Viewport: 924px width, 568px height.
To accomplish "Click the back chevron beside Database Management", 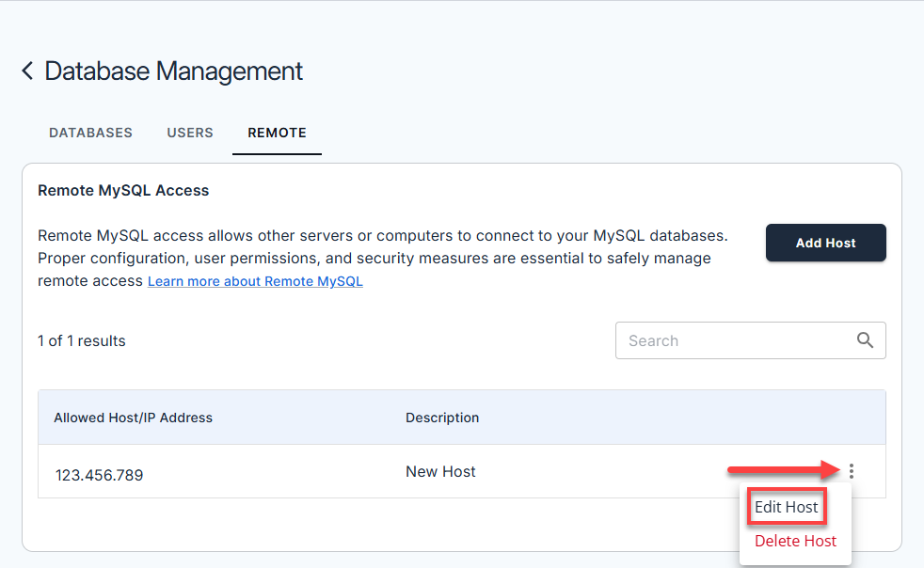I will 27,71.
